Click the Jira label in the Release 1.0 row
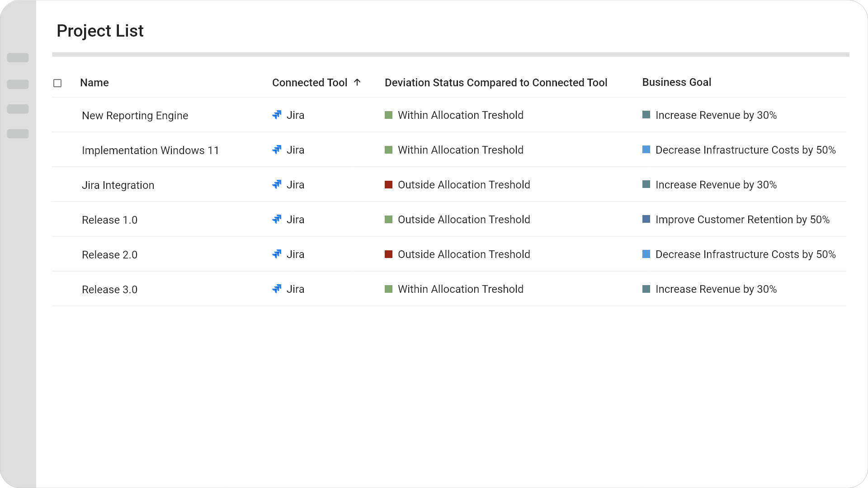Image resolution: width=868 pixels, height=488 pixels. 295,220
